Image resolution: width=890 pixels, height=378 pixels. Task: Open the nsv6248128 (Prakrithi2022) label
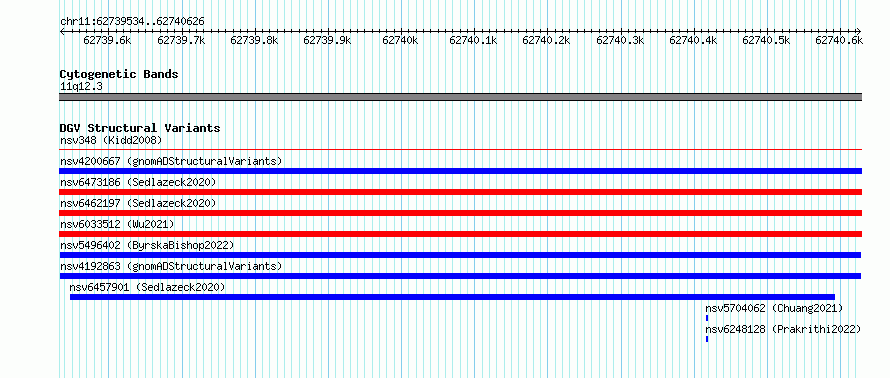click(x=783, y=329)
